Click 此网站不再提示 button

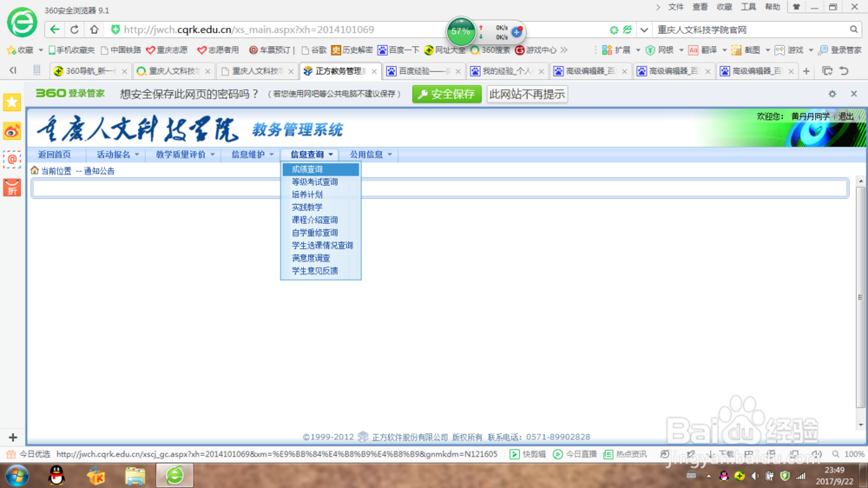527,94
